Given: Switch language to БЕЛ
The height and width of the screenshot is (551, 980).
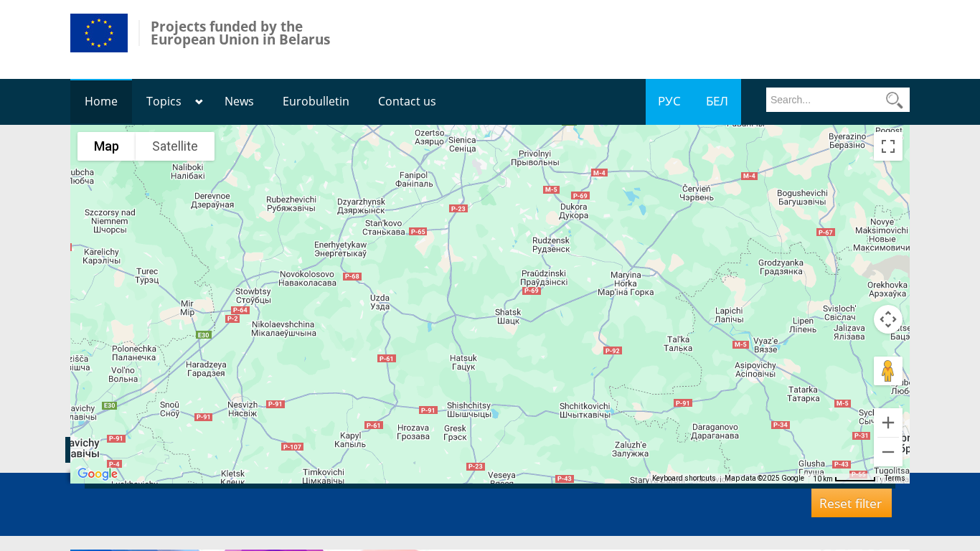Looking at the screenshot, I should click(717, 101).
